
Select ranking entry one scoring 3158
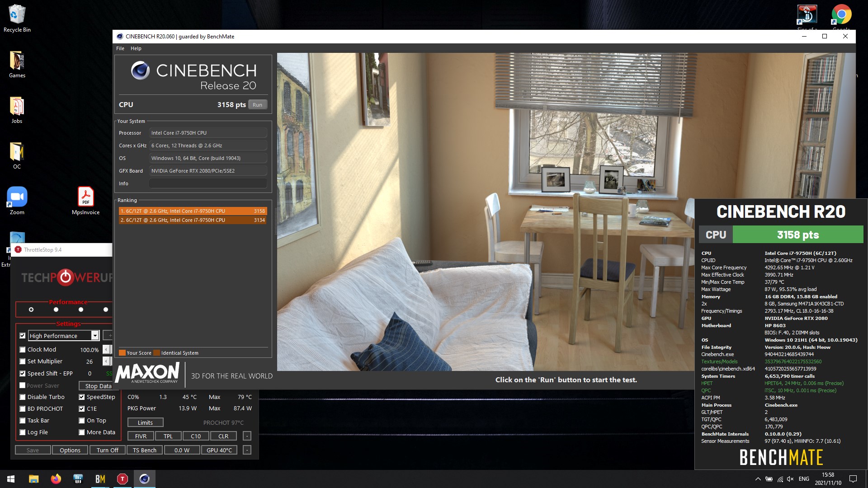click(x=193, y=211)
